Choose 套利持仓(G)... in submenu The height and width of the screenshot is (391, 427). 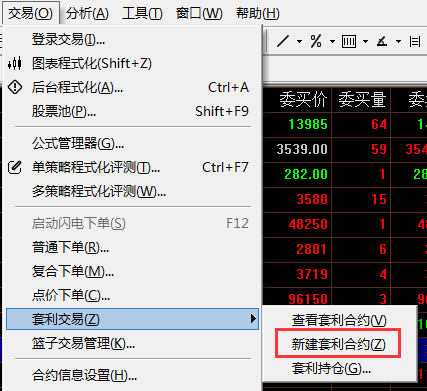(x=339, y=368)
